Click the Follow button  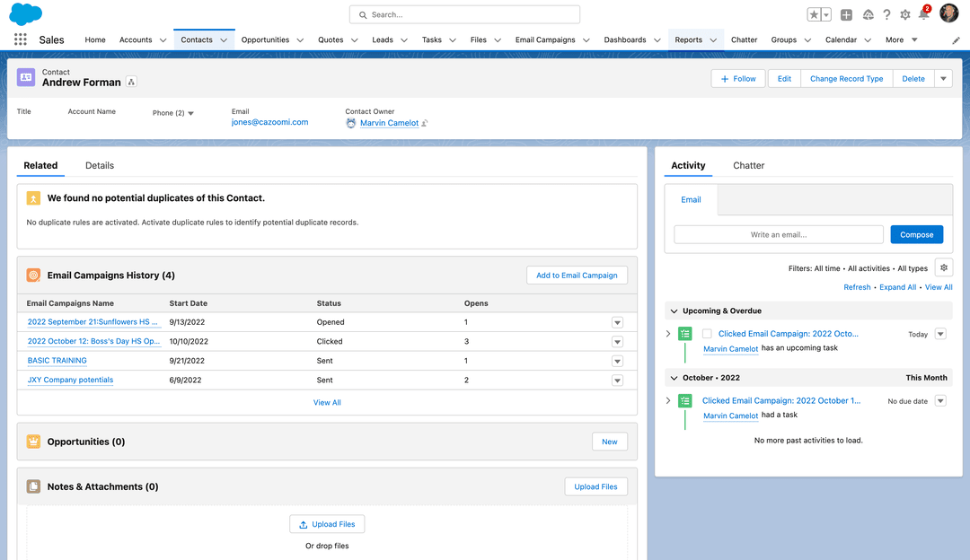737,78
